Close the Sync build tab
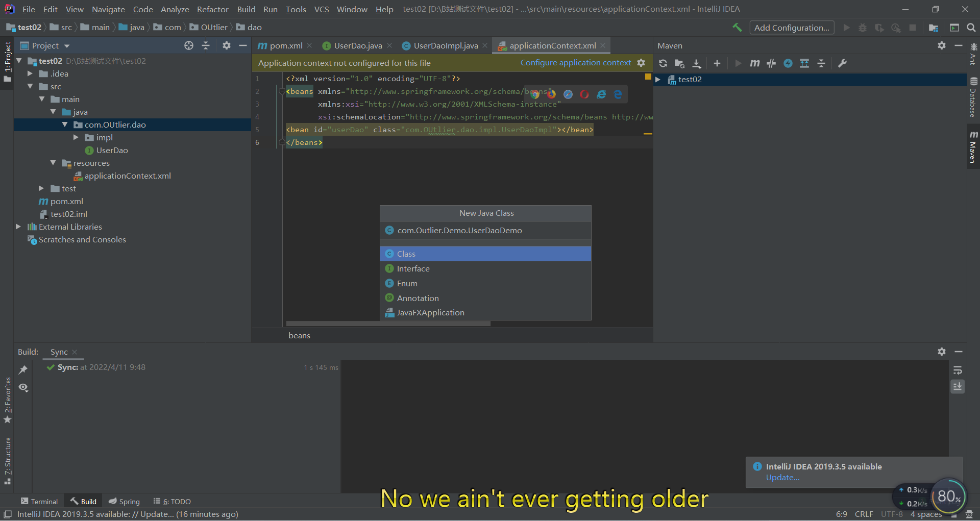980x521 pixels. [75, 352]
